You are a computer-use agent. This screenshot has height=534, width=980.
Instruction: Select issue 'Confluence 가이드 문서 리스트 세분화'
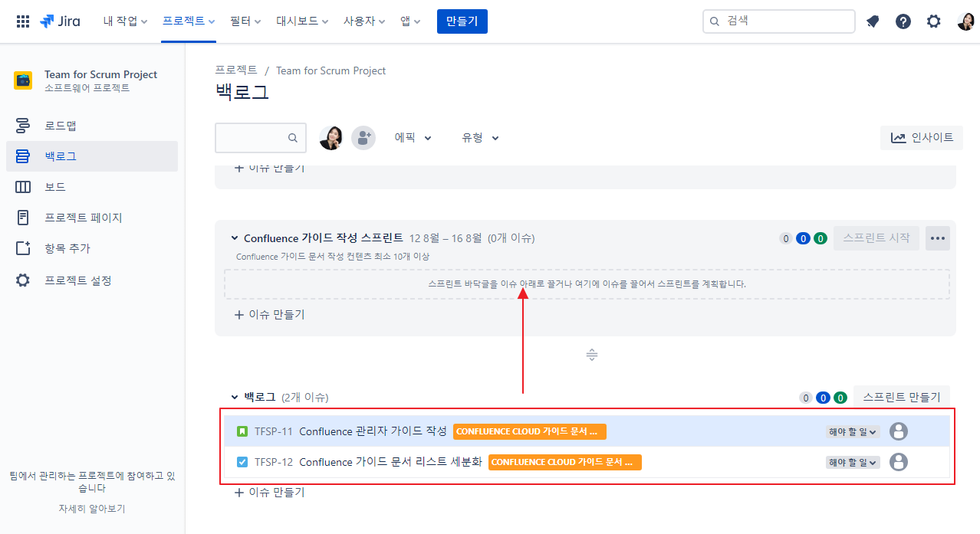[x=390, y=462]
